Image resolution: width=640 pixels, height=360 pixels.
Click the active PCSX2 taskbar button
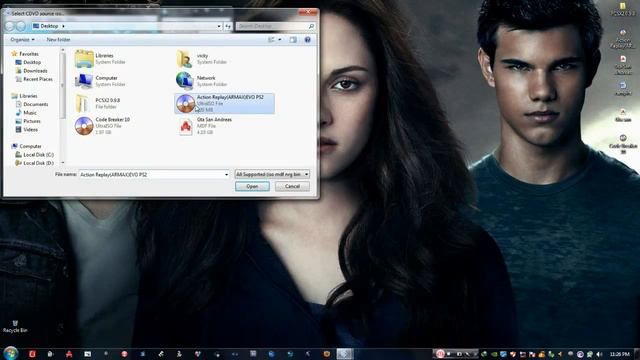click(x=344, y=354)
